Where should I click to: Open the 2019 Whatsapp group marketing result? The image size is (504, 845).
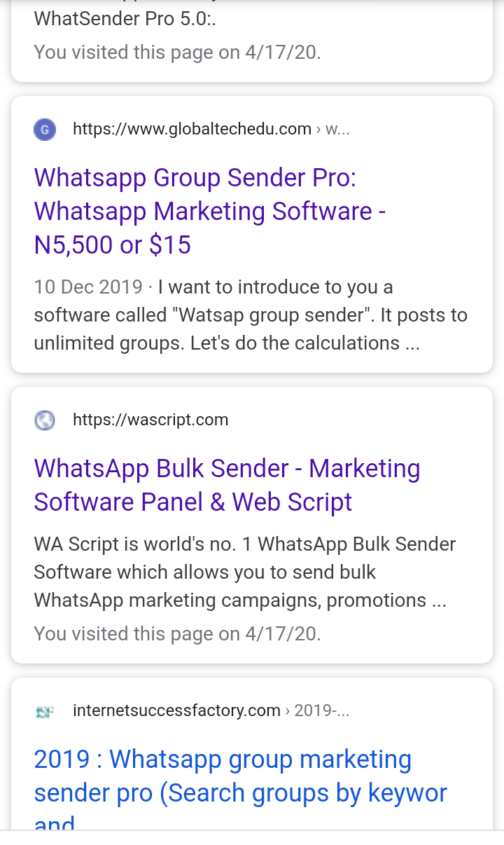223,760
